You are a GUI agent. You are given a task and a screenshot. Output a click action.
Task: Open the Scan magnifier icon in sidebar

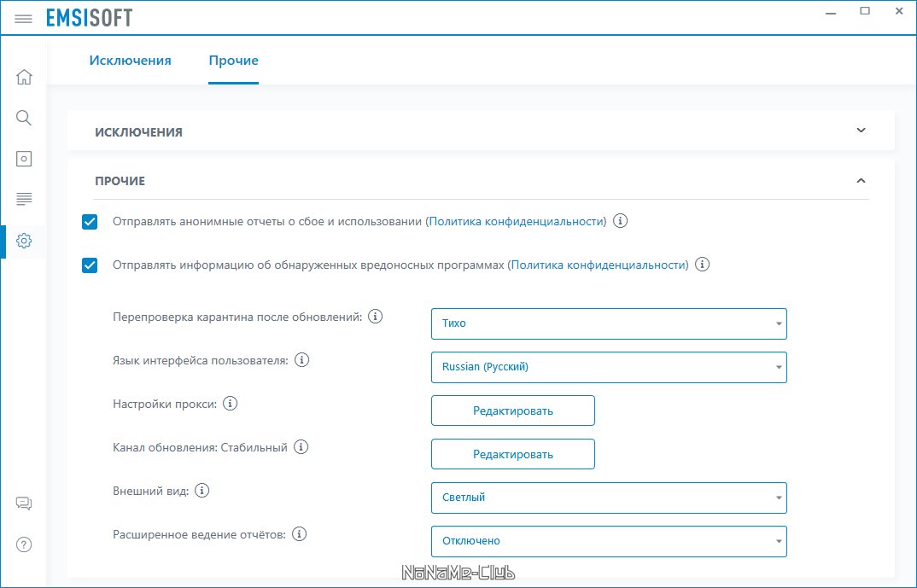click(x=24, y=118)
